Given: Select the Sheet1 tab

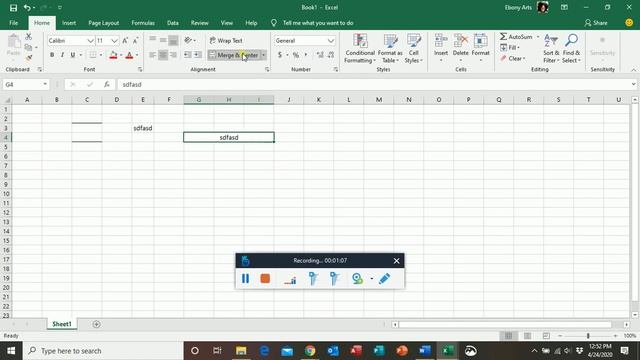Looking at the screenshot, I should [x=62, y=324].
